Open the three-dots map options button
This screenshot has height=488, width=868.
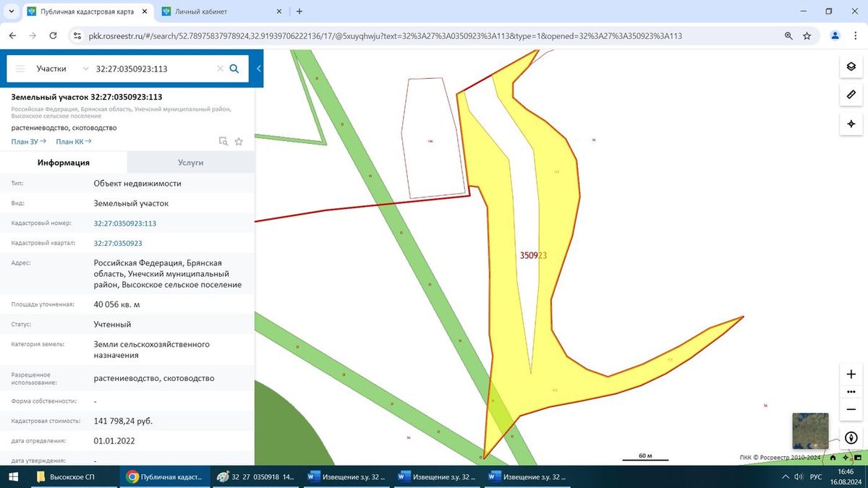851,392
